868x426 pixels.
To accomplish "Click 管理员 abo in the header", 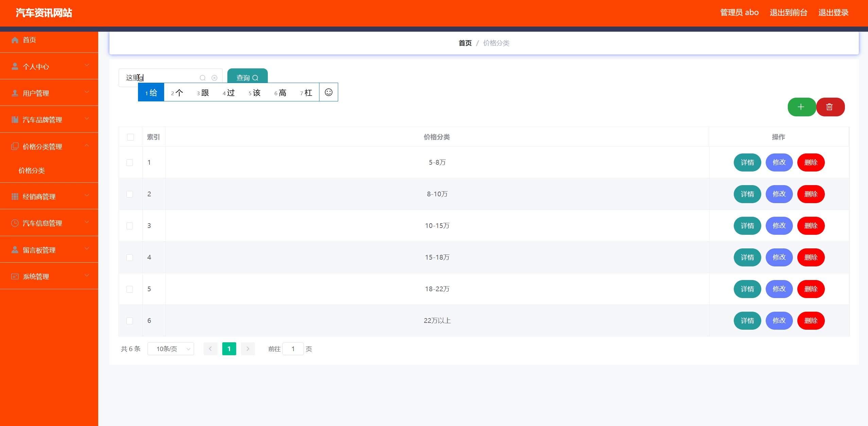I will [740, 13].
